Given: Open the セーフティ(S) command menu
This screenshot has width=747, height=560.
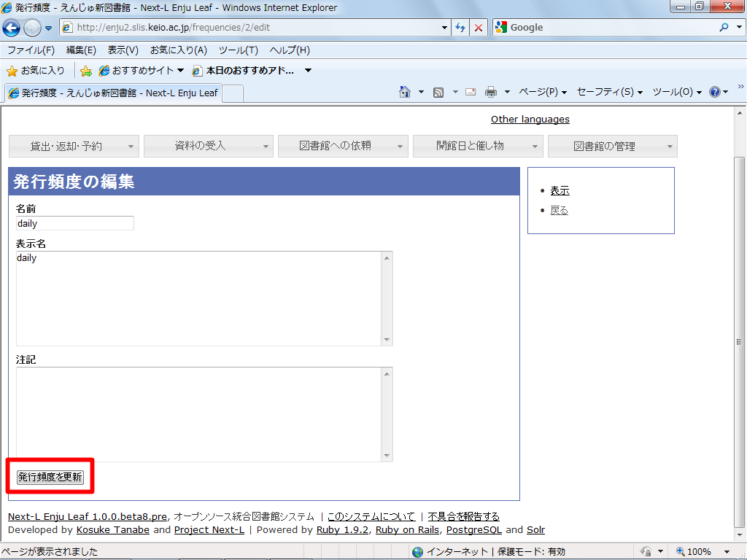Looking at the screenshot, I should pyautogui.click(x=609, y=92).
